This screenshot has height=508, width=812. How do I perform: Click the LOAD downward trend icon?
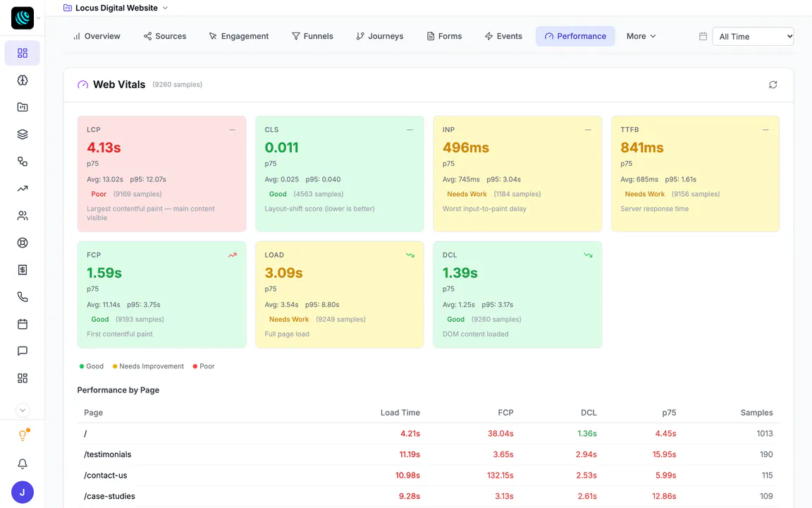(x=410, y=255)
